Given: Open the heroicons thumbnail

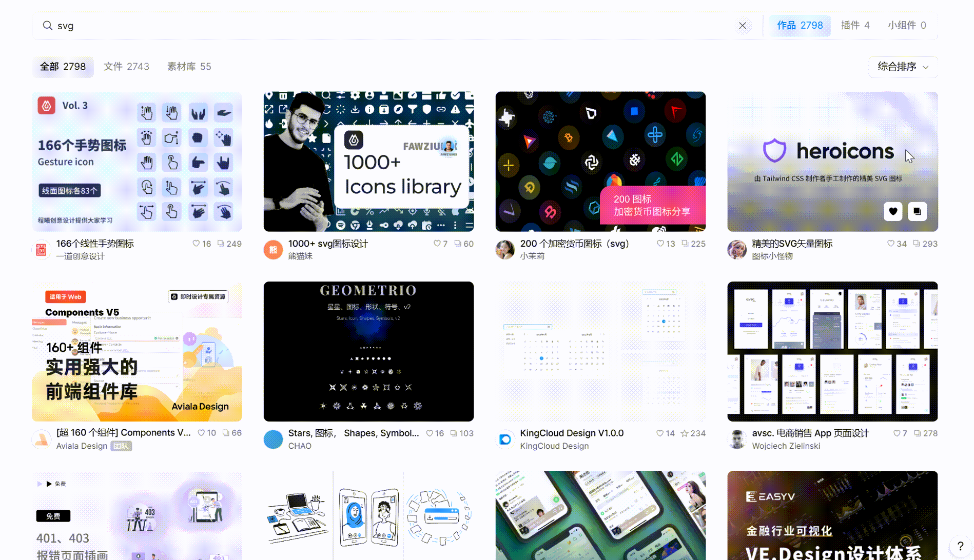Looking at the screenshot, I should click(832, 162).
